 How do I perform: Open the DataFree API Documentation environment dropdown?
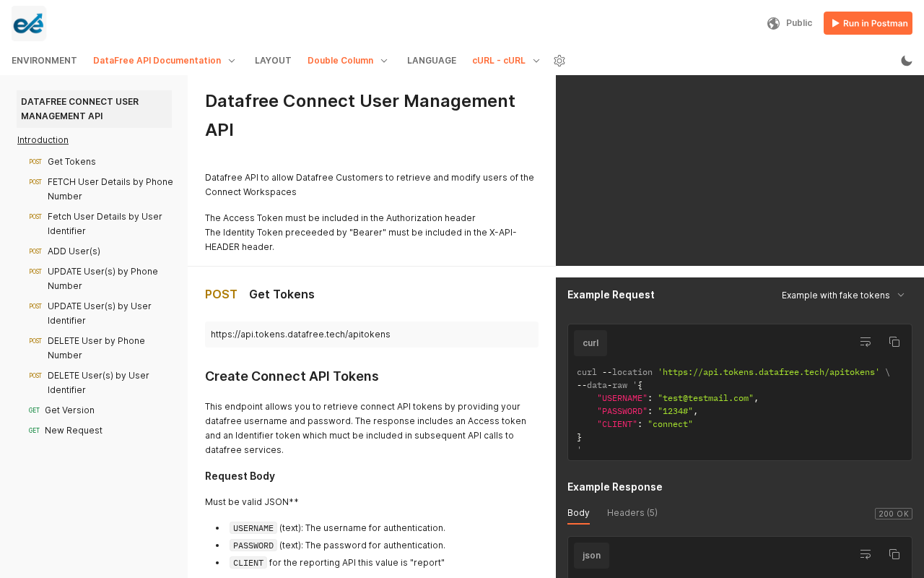[x=165, y=61]
